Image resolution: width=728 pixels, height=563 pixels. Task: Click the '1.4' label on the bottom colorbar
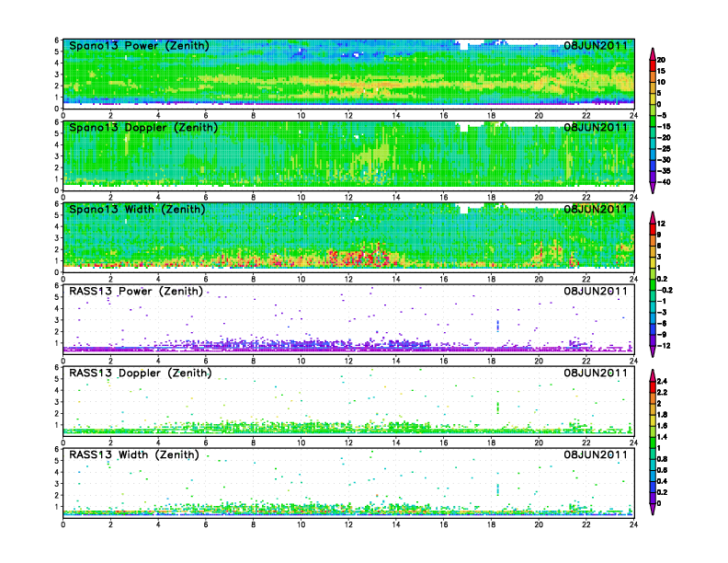coord(662,437)
